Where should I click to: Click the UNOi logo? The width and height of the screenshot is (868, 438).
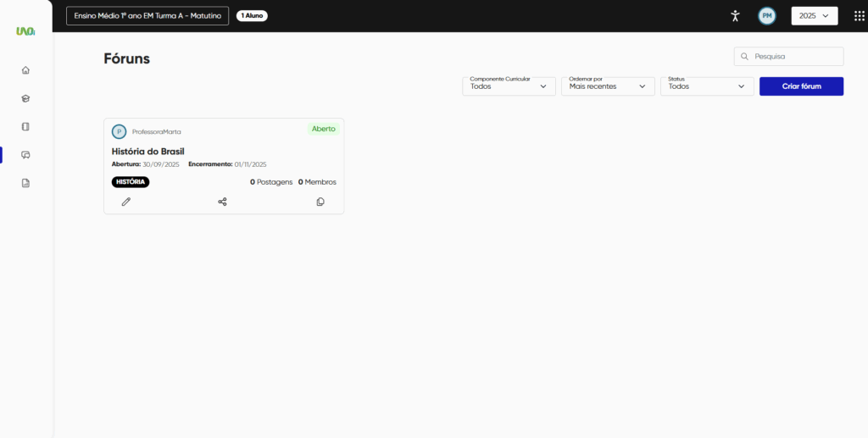point(25,31)
